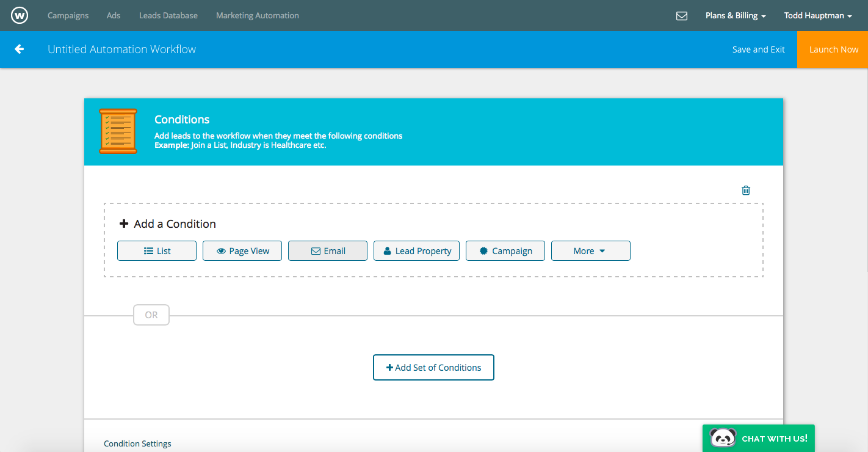Click the OR separator badge
Screen dimensions: 868x452
(151, 315)
